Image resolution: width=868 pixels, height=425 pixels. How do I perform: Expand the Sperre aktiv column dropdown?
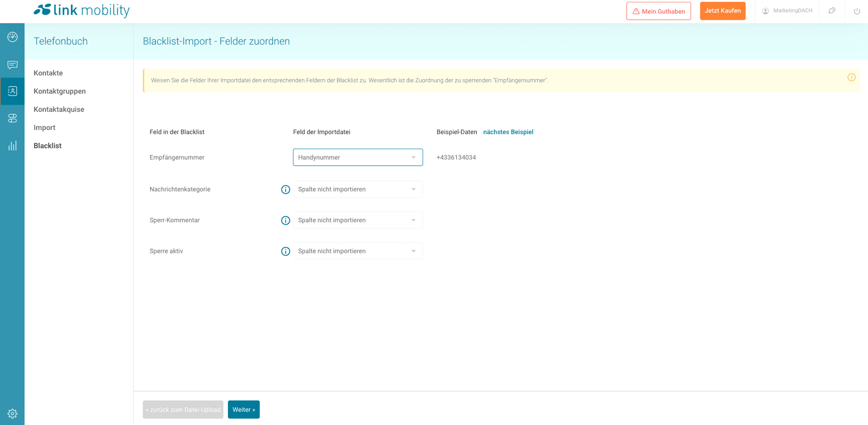358,251
